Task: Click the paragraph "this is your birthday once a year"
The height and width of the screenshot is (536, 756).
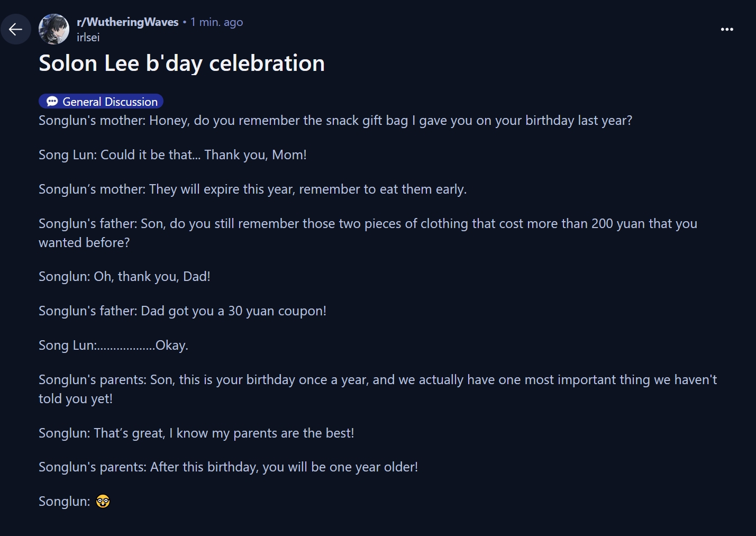Action: [x=378, y=389]
